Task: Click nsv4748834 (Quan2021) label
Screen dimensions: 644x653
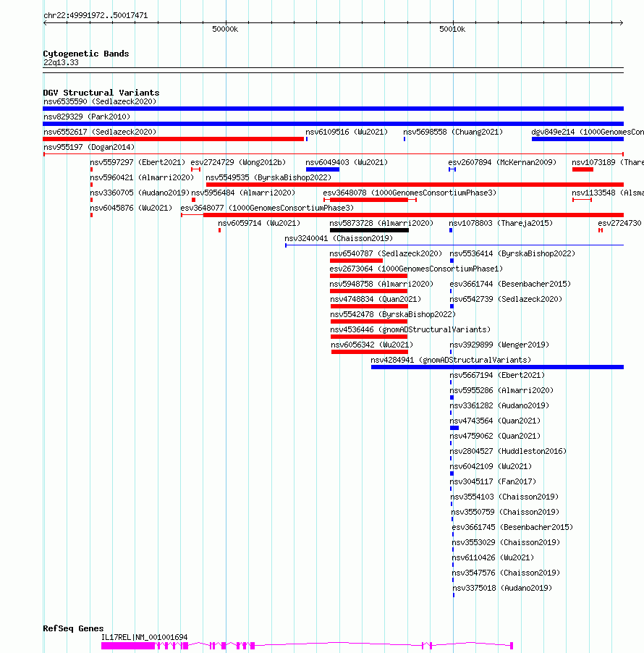Action: pos(376,300)
